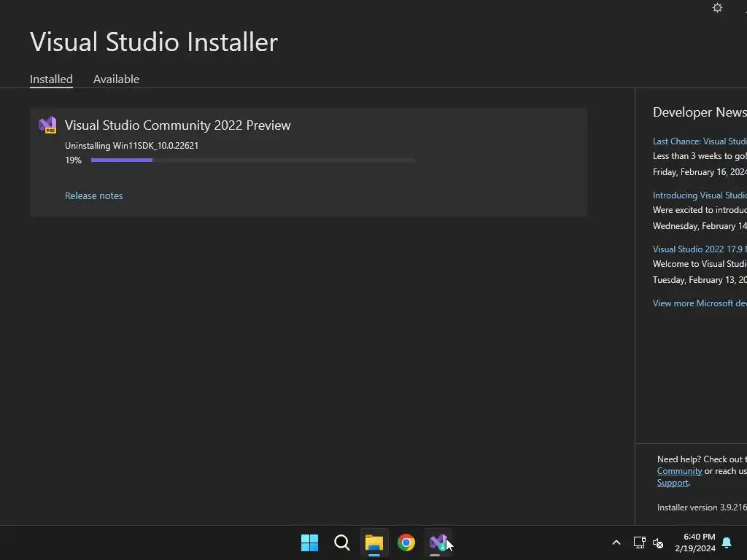Click the 19% progress text
The width and height of the screenshot is (747, 560).
click(x=74, y=160)
